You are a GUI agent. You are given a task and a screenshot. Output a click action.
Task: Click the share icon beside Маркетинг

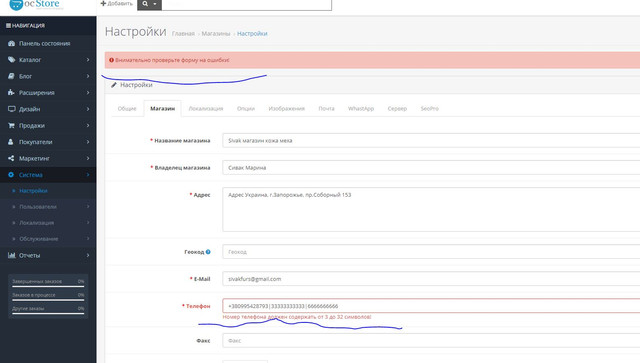[11, 158]
